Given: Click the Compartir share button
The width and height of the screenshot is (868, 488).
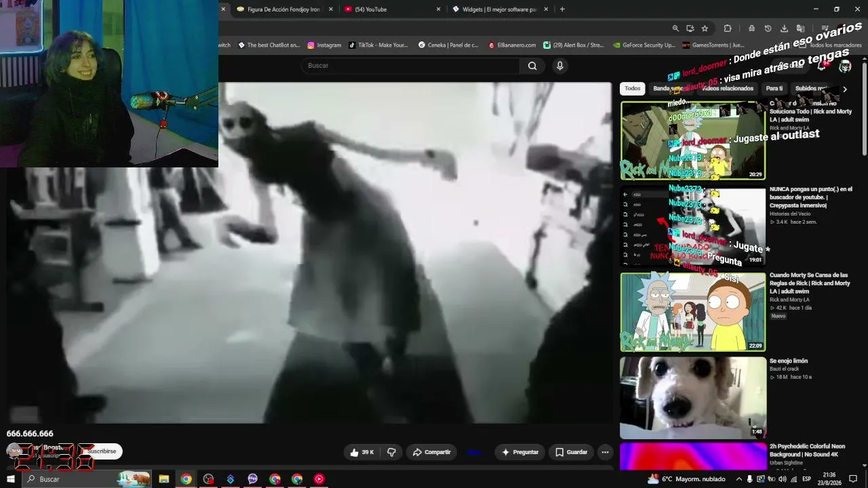Looking at the screenshot, I should [431, 452].
